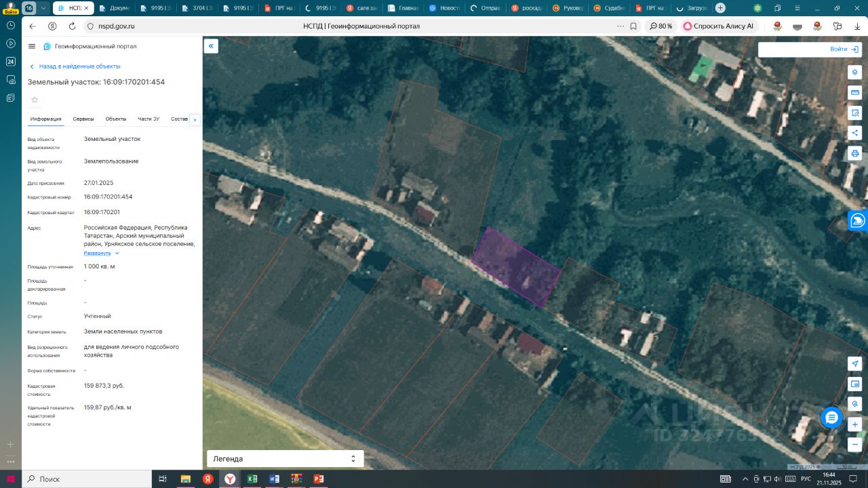Select the cadastral value 159 873,3 руб.
Screen dimensions: 868x488
(x=104, y=386)
